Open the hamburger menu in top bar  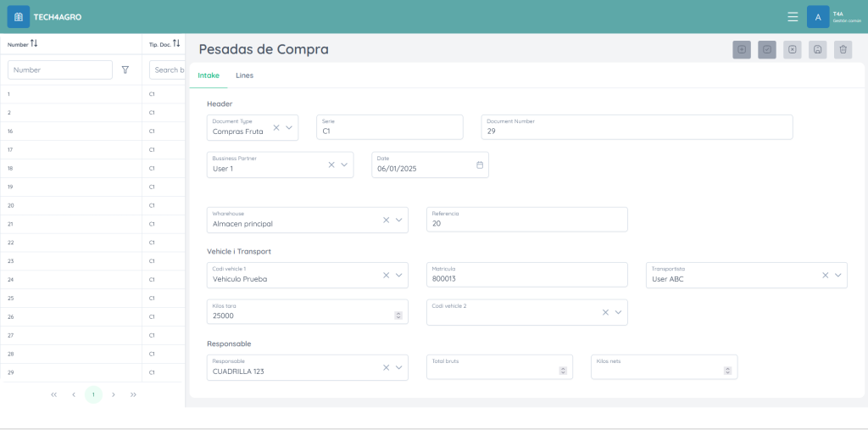[793, 17]
